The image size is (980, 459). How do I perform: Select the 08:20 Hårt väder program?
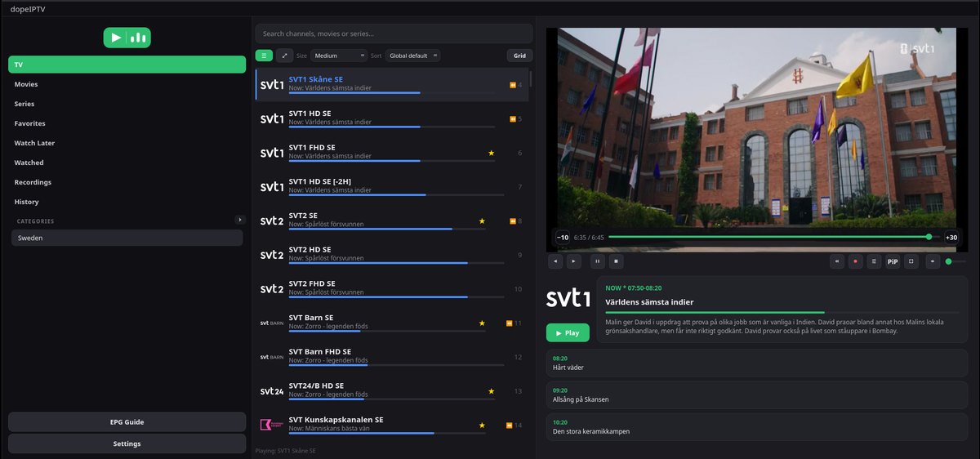[x=757, y=363]
